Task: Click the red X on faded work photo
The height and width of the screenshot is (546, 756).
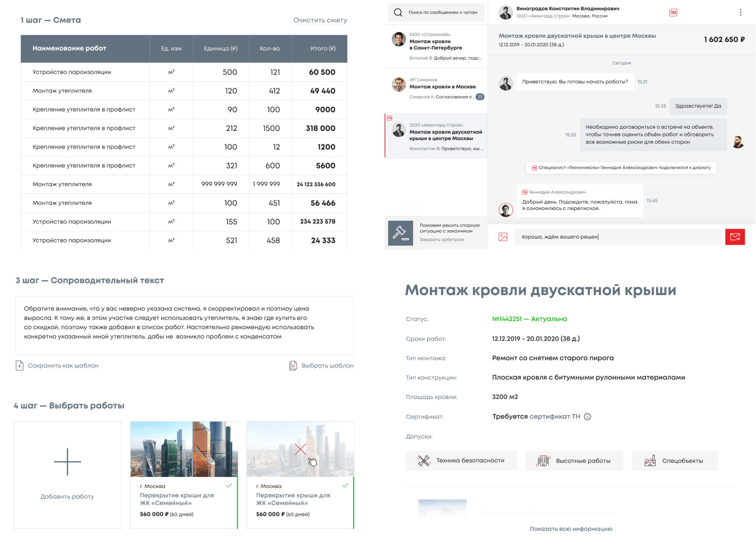Action: click(x=300, y=449)
